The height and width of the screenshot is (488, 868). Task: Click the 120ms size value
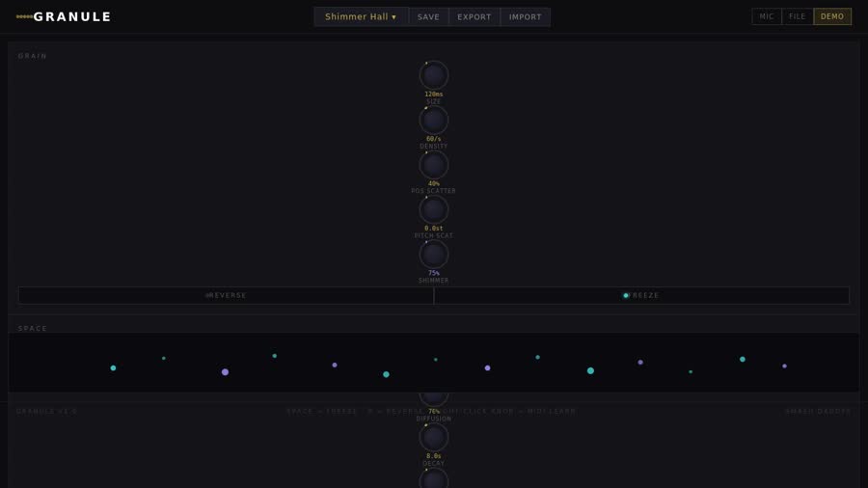[x=433, y=95]
